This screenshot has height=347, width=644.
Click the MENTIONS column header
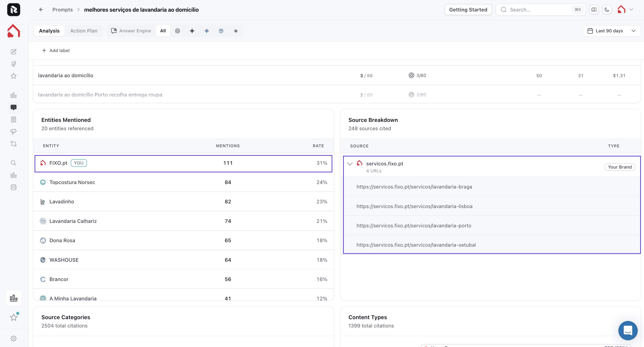coord(228,146)
